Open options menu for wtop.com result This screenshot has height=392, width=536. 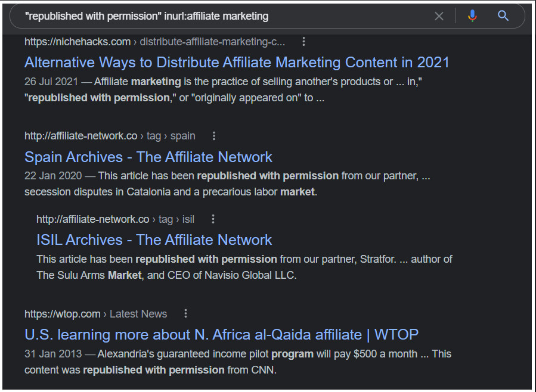click(185, 313)
